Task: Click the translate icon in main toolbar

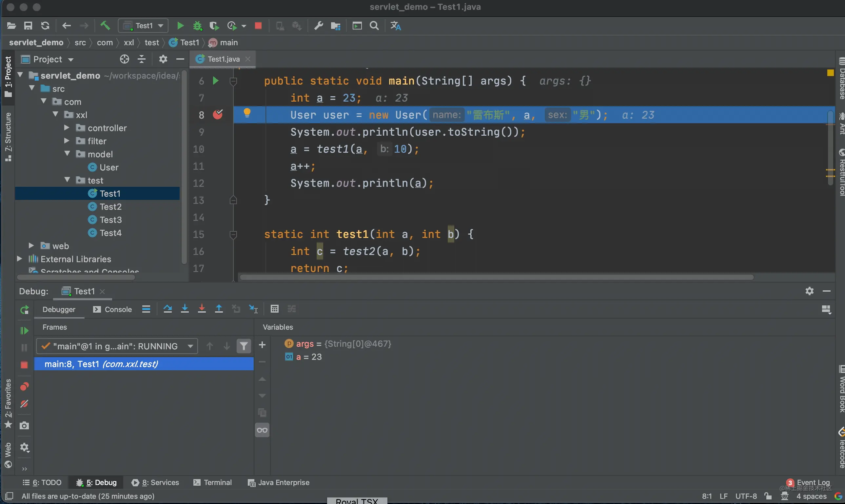Action: 395,26
